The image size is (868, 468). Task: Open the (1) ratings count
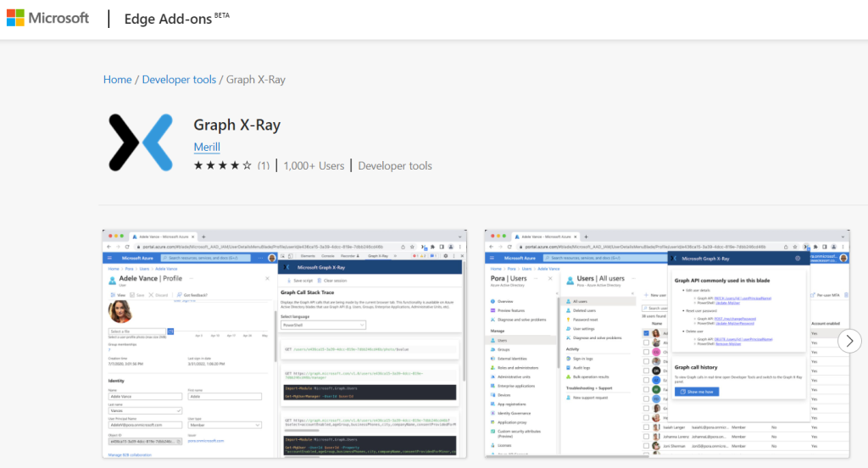[264, 165]
